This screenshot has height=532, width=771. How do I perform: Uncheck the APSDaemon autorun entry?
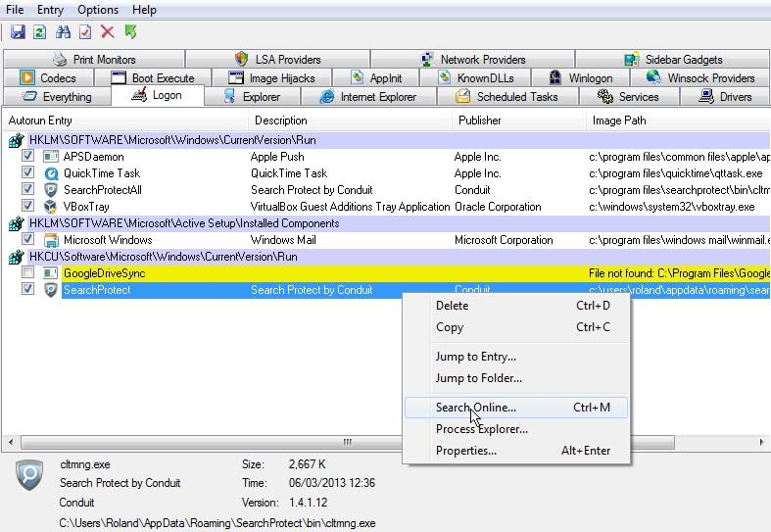28,156
